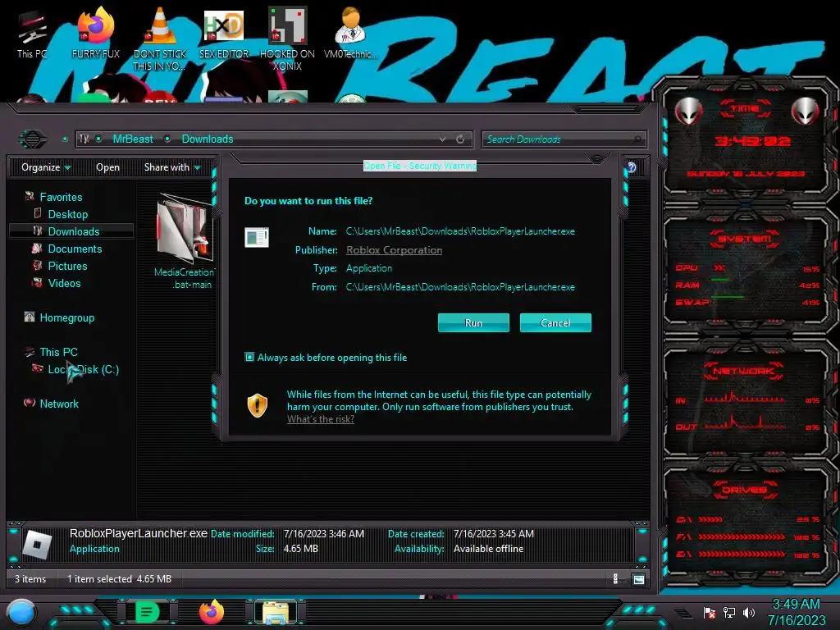The image size is (840, 630).
Task: Click the Downloads breadcrumb segment
Action: click(208, 139)
